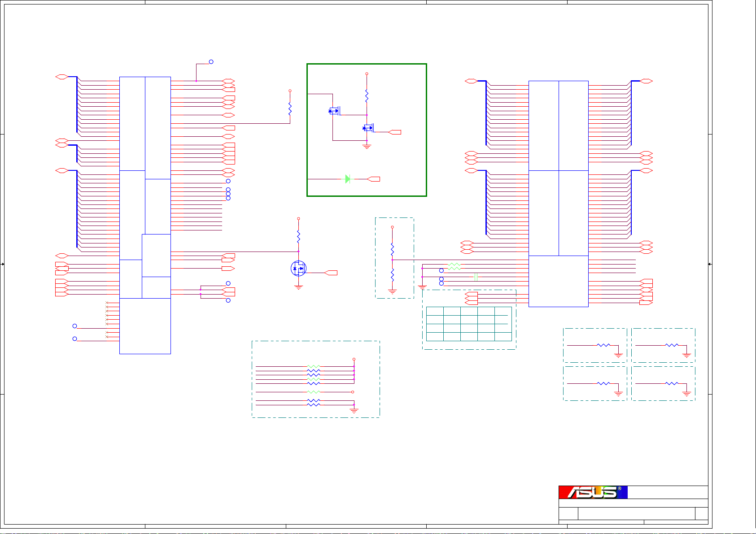Select the lower MOSFET inside the green box
The height and width of the screenshot is (534, 756).
coord(369,128)
